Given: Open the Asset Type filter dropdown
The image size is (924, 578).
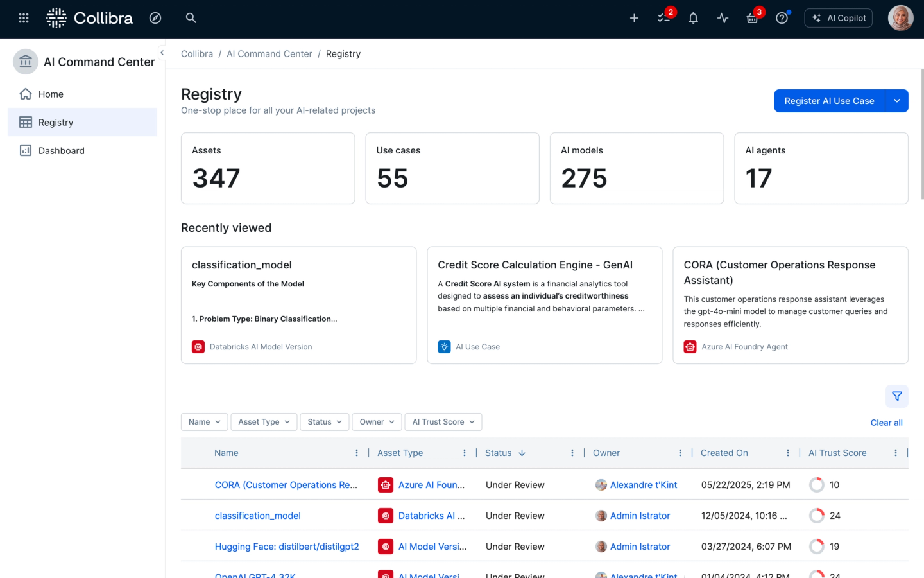Looking at the screenshot, I should pos(264,422).
